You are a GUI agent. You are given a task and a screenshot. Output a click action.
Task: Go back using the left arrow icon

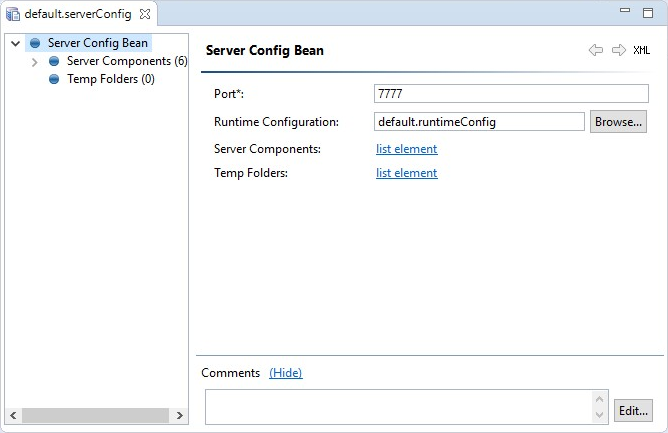596,50
